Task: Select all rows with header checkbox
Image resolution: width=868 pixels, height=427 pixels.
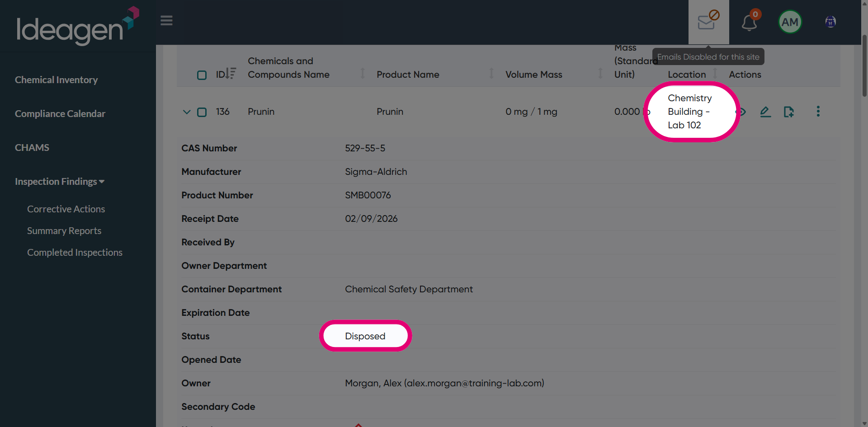Action: pos(202,75)
